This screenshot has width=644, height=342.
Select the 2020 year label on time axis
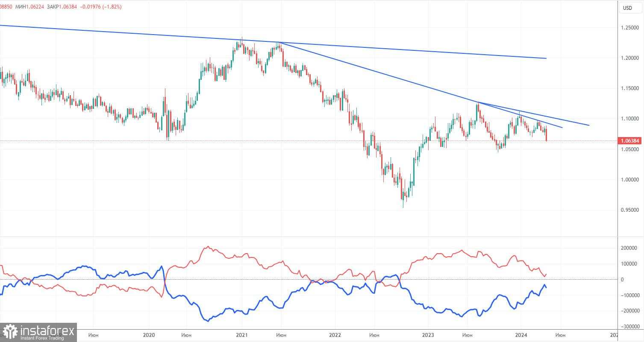pyautogui.click(x=149, y=335)
